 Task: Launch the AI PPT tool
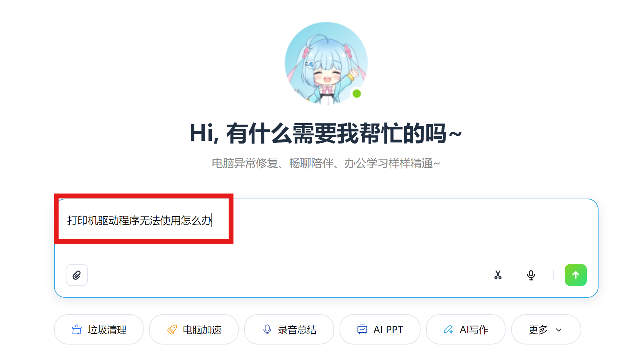pyautogui.click(x=380, y=329)
